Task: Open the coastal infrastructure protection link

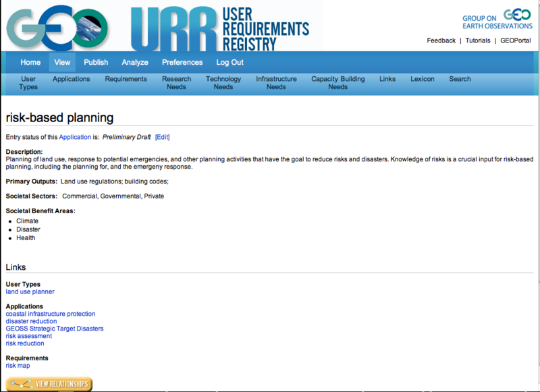Action: point(51,314)
